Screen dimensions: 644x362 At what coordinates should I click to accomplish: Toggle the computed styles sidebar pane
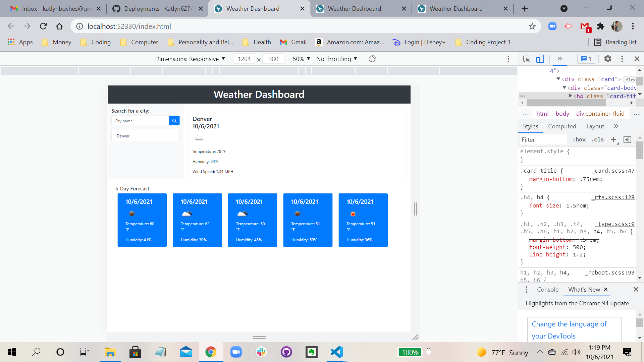click(x=627, y=139)
